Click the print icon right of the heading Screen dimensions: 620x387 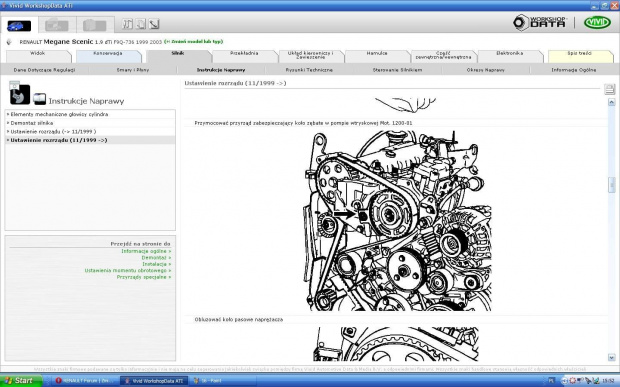[x=610, y=89]
